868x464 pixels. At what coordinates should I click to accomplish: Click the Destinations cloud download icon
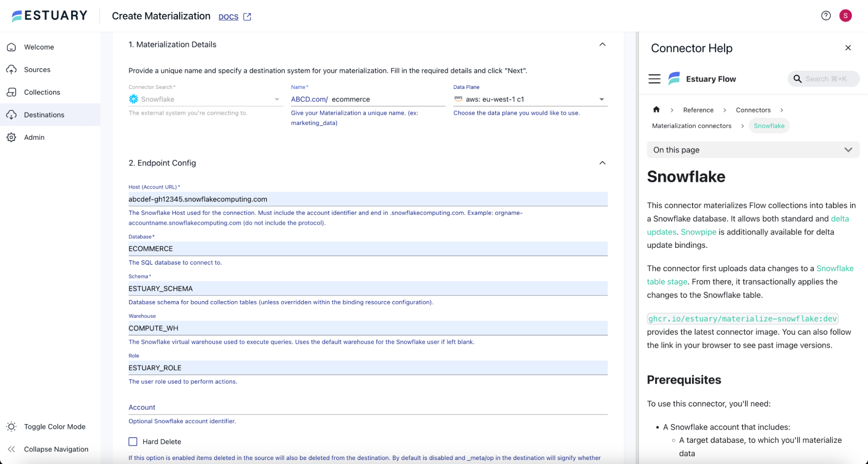[12, 115]
